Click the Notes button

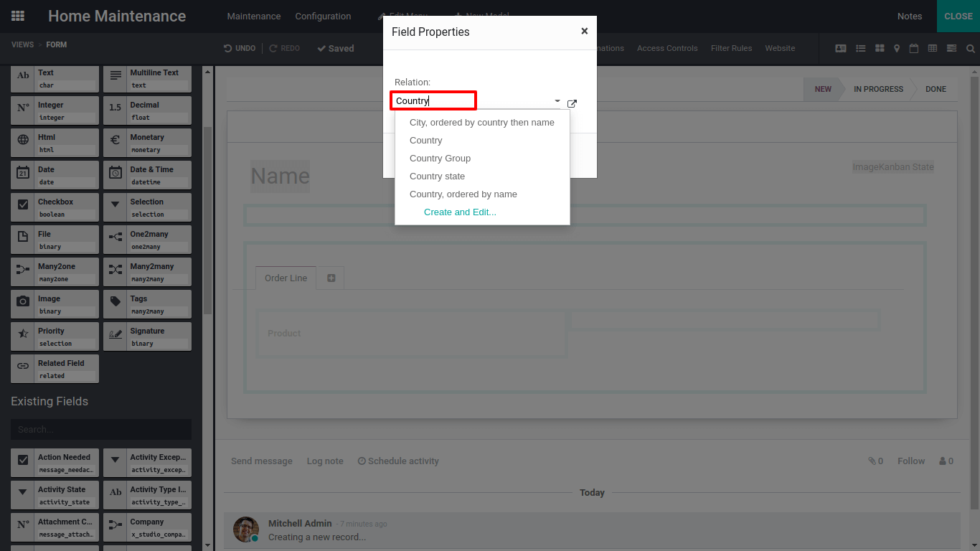(x=910, y=16)
